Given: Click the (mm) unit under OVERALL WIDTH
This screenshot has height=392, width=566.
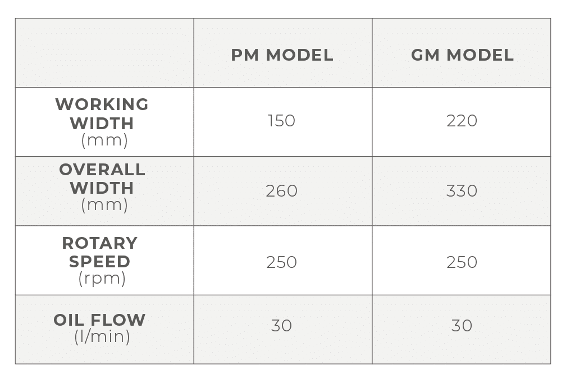Looking at the screenshot, I should pos(104,206).
